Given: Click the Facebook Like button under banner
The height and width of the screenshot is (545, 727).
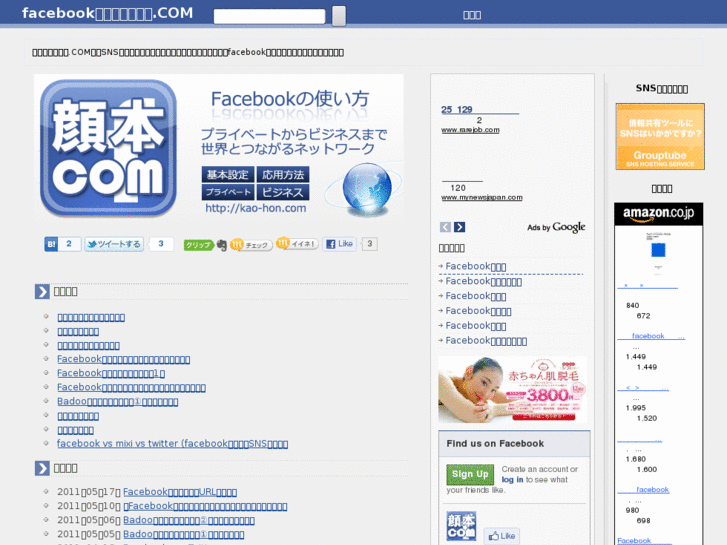Looking at the screenshot, I should coord(339,244).
